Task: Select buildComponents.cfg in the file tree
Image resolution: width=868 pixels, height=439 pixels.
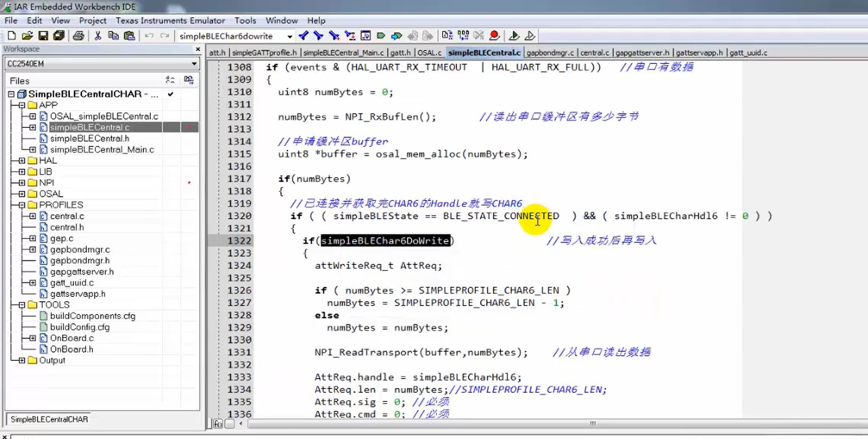Action: coord(93,316)
